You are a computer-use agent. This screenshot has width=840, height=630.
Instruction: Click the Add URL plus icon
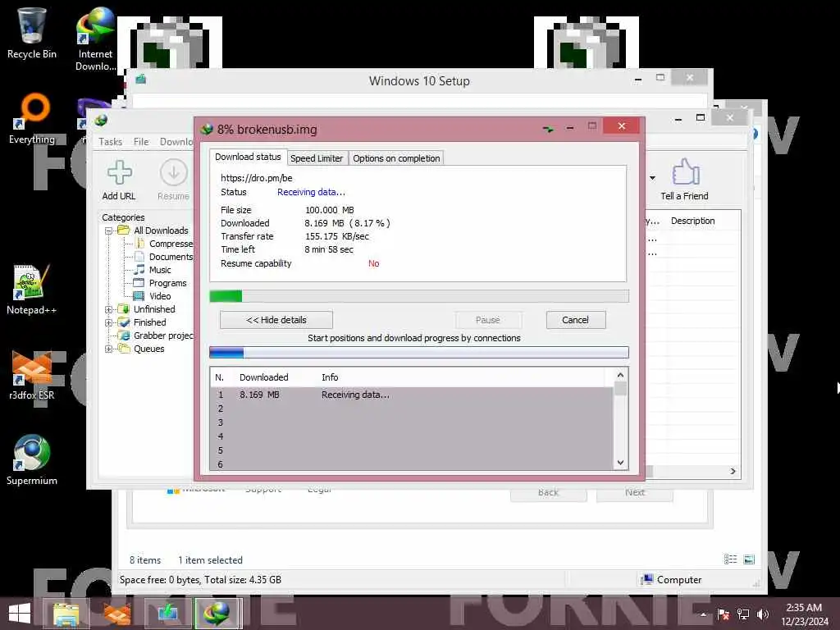click(119, 172)
